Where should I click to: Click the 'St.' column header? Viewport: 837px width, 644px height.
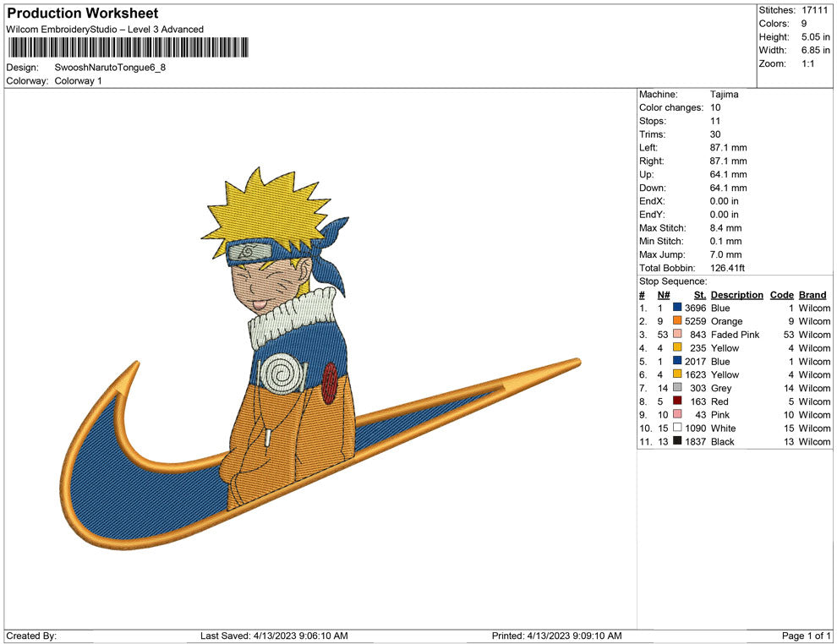[700, 295]
